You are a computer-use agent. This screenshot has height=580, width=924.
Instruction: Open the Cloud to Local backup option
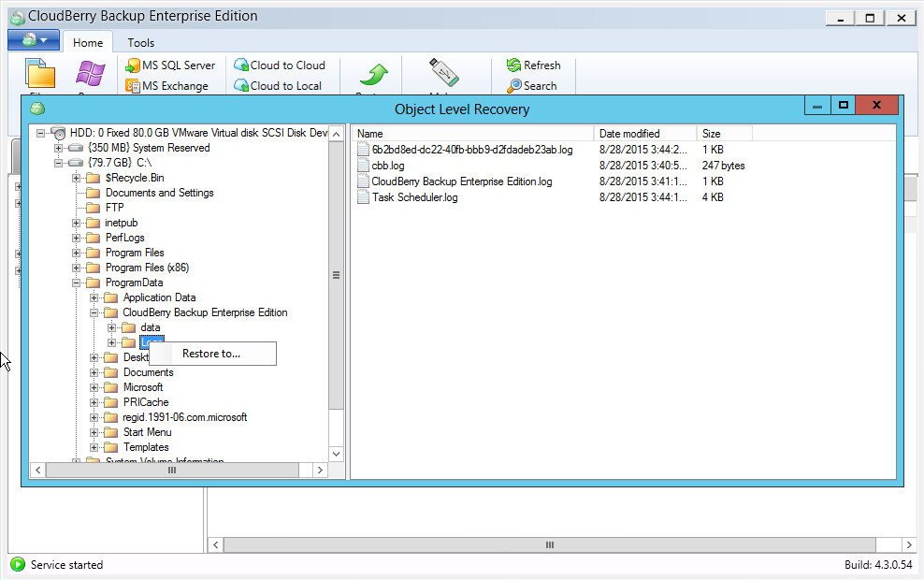coord(282,85)
